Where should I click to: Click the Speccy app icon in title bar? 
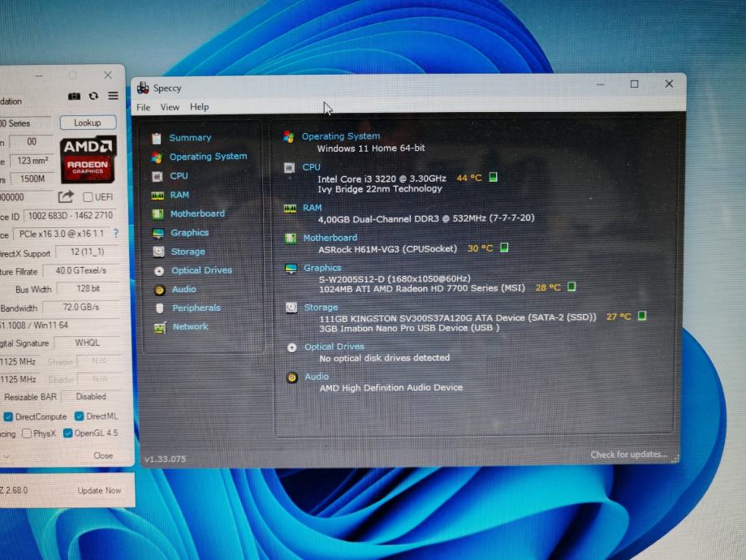143,88
